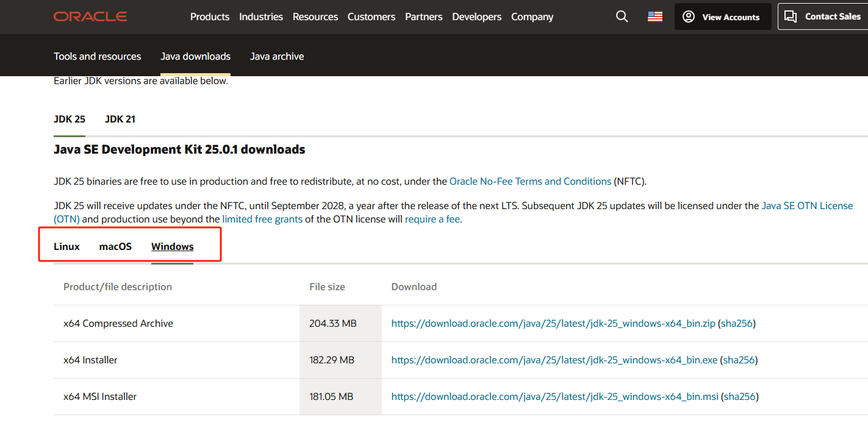
Task: Open the Developers menu
Action: pos(477,17)
